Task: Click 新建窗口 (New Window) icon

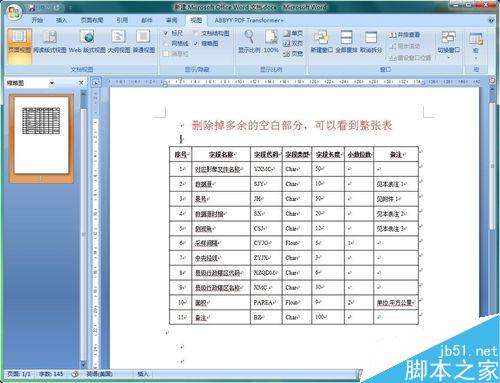Action: click(x=321, y=42)
